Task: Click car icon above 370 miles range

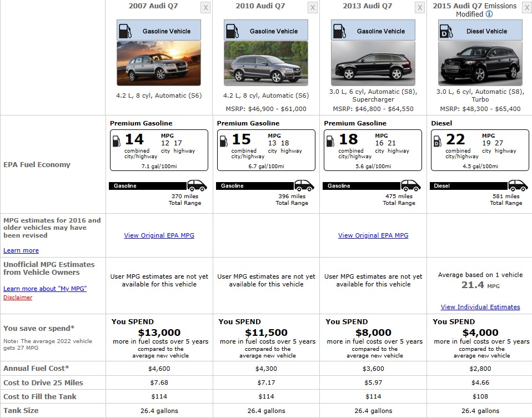Action: [197, 185]
